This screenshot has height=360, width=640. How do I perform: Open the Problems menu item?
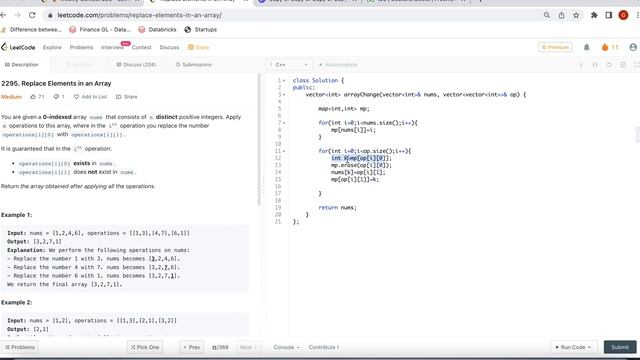(x=81, y=47)
